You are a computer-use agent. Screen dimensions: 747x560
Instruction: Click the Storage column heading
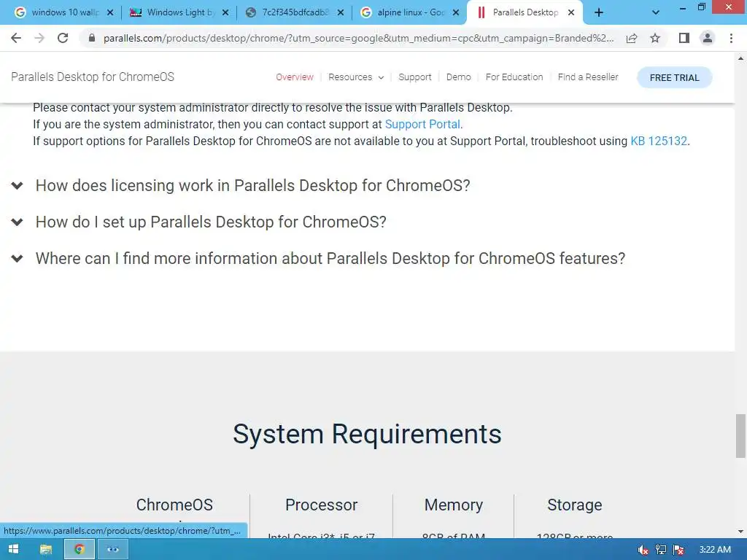coord(575,505)
